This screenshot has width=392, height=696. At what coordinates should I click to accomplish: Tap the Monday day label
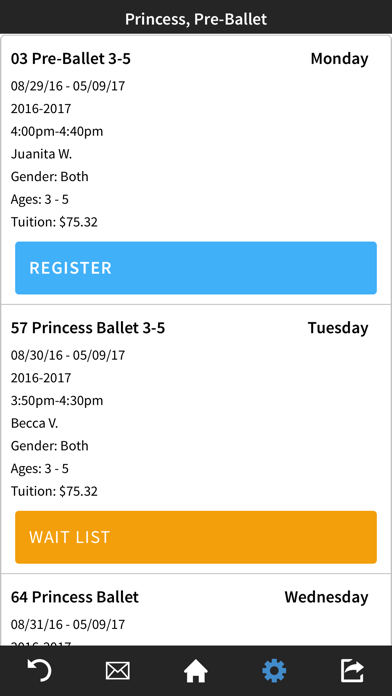click(339, 59)
